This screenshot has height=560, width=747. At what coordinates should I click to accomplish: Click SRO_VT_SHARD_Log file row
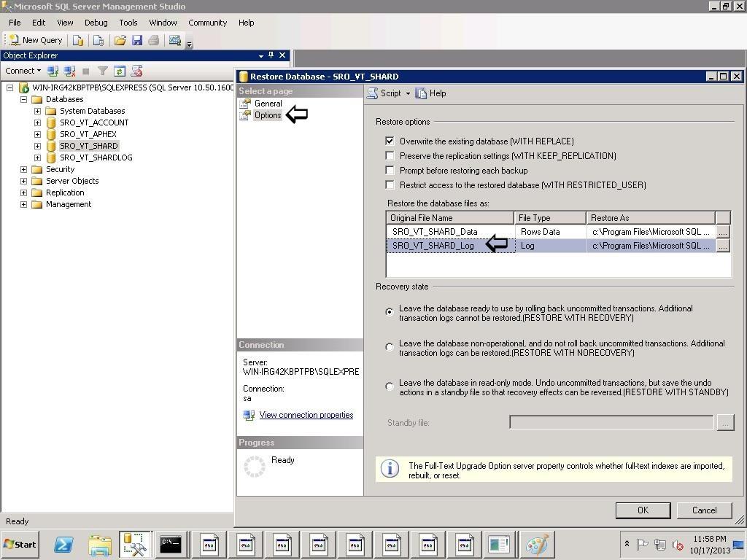[x=551, y=246]
